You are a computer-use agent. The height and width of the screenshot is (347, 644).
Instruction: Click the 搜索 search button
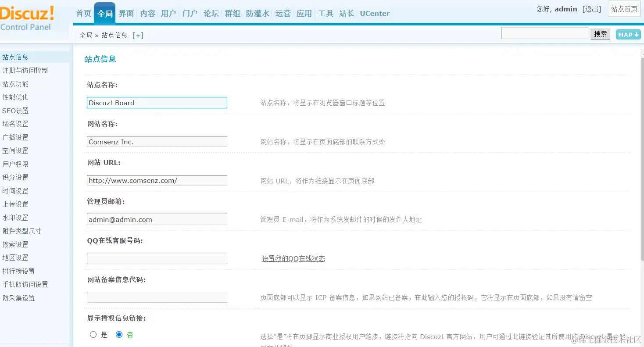(601, 34)
